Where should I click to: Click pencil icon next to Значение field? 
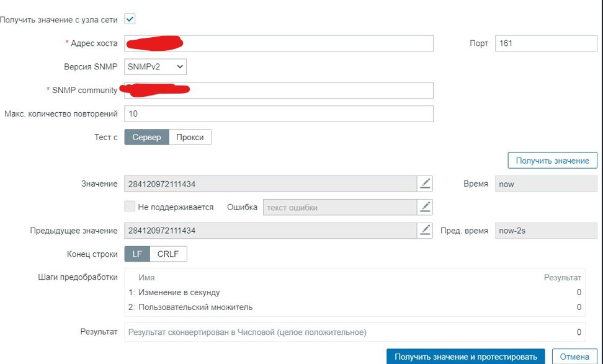coord(425,184)
